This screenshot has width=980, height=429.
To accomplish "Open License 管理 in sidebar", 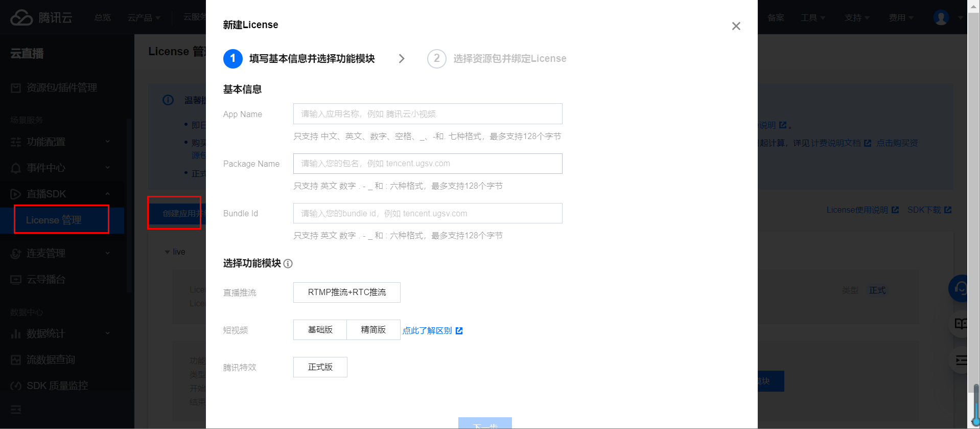I will 54,220.
